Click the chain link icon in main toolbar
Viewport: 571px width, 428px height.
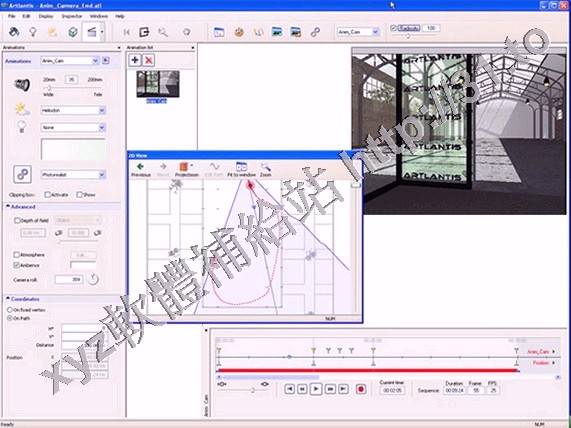click(x=315, y=32)
